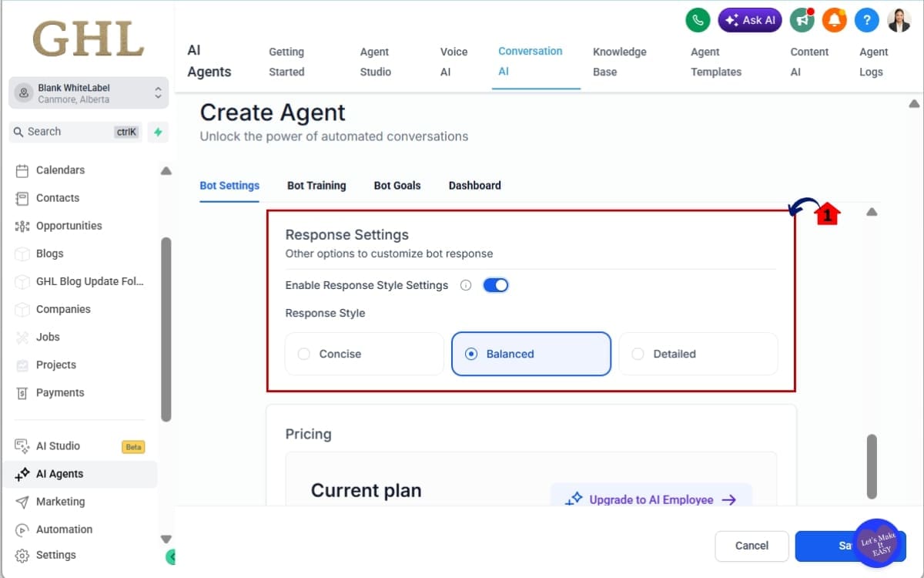This screenshot has height=578, width=924.
Task: Switch to the Voice AI tab
Action: (x=454, y=62)
